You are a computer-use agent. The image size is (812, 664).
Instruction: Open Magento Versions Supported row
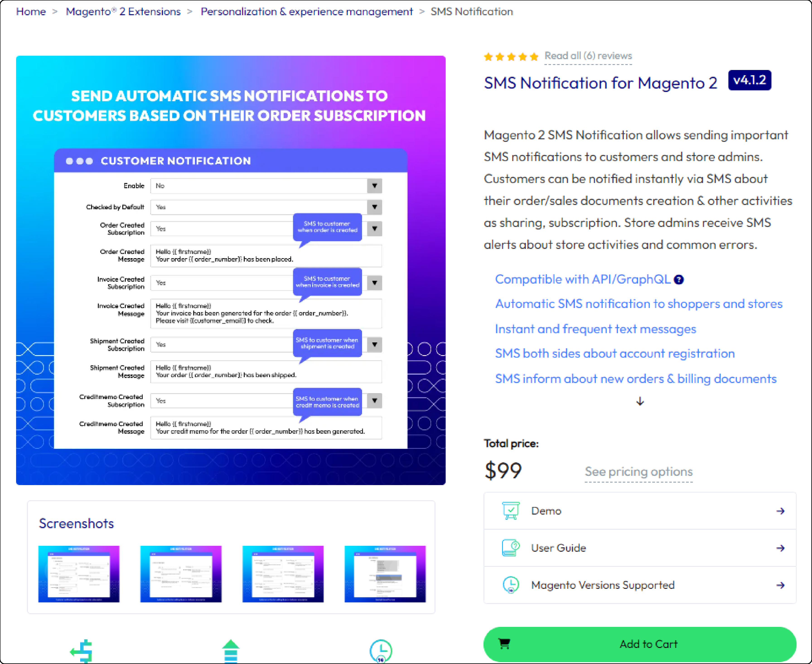640,585
